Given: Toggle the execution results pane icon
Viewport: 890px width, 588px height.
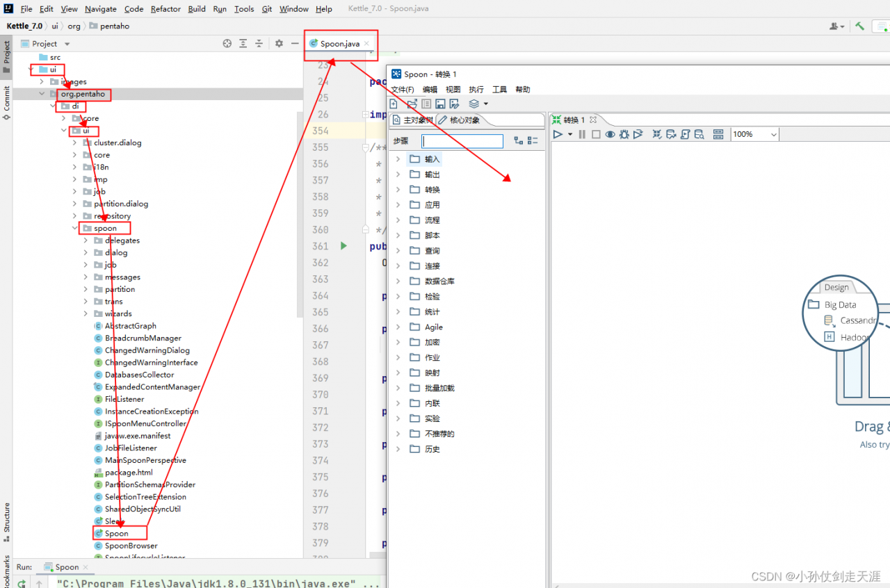Looking at the screenshot, I should click(x=718, y=134).
